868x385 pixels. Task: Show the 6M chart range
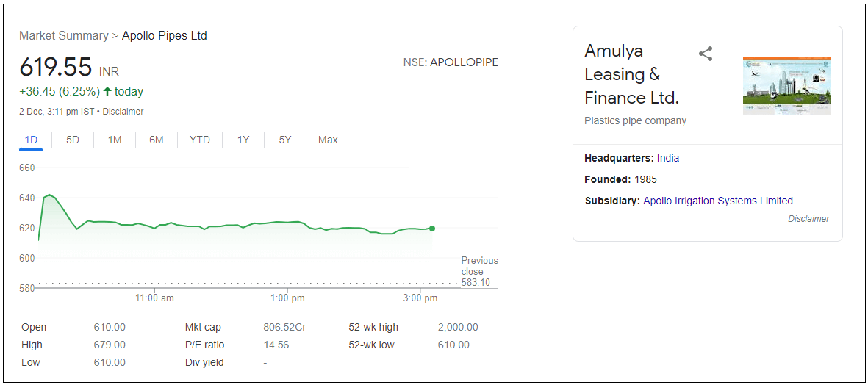156,140
